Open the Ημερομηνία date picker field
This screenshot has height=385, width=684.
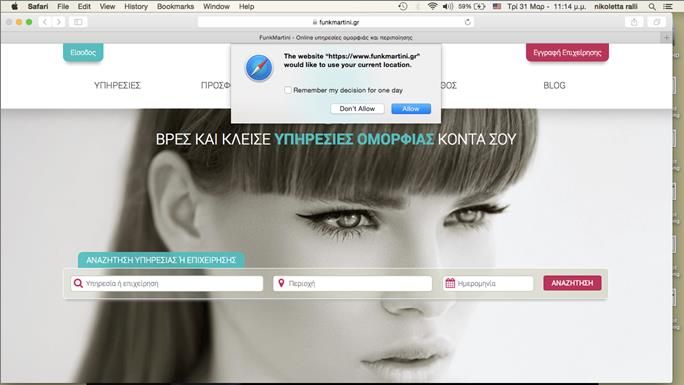(x=488, y=283)
